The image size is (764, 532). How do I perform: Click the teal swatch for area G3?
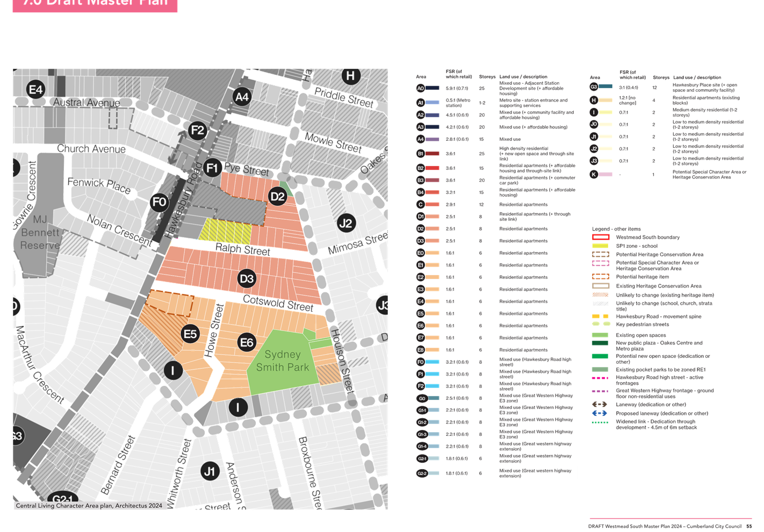(x=606, y=87)
